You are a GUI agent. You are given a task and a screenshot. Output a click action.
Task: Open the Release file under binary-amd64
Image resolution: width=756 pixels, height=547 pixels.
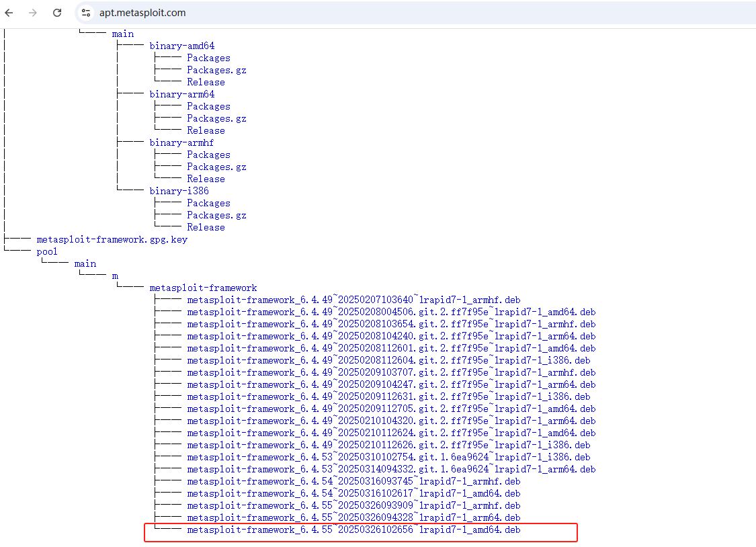(206, 82)
